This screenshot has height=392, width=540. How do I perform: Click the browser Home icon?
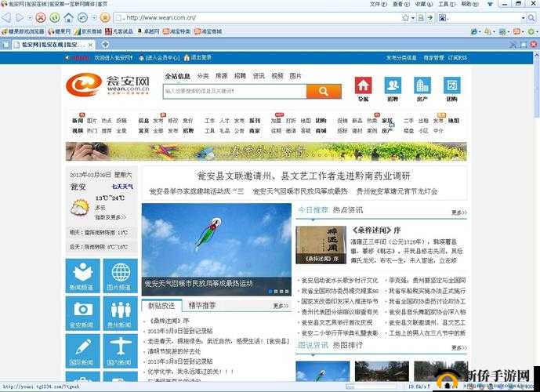pyautogui.click(x=68, y=17)
